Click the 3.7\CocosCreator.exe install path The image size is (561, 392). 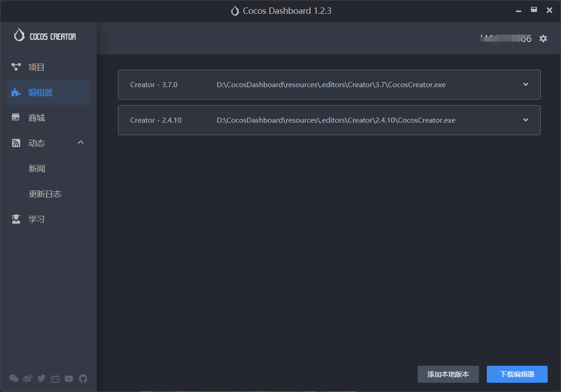tap(331, 85)
